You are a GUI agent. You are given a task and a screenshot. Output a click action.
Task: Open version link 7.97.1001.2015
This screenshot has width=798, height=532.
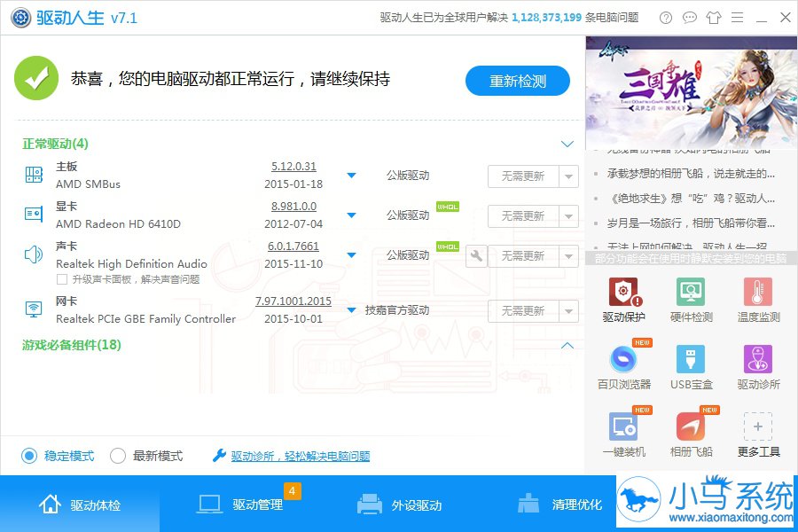click(293, 301)
